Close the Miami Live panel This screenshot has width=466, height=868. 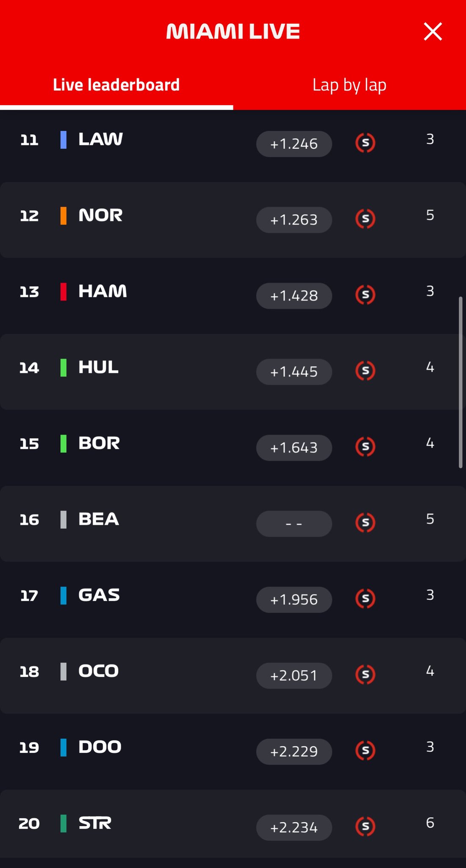[433, 32]
